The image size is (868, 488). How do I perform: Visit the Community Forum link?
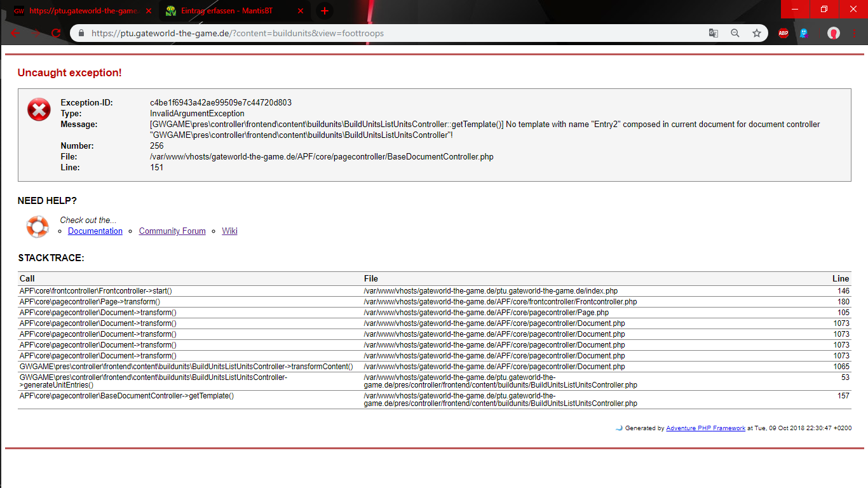coord(172,231)
